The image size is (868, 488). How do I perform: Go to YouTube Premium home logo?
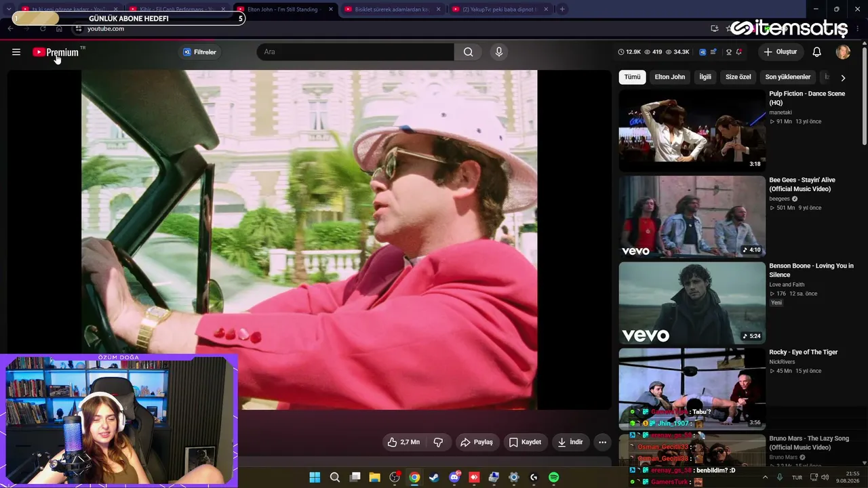(56, 52)
